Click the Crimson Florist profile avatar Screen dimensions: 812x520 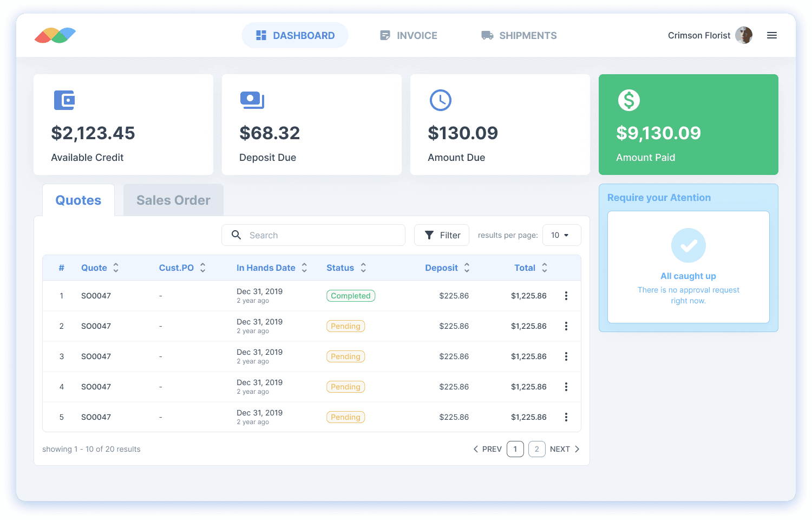click(744, 35)
